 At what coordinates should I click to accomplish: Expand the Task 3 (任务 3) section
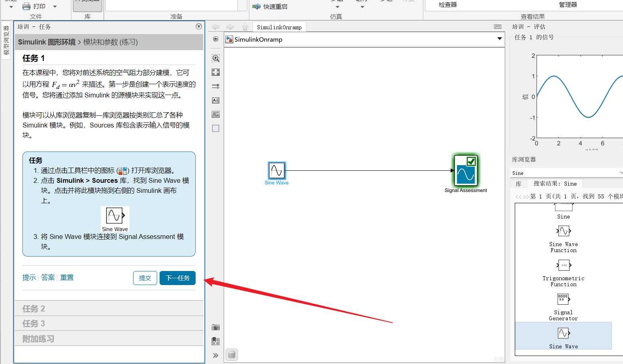click(109, 324)
